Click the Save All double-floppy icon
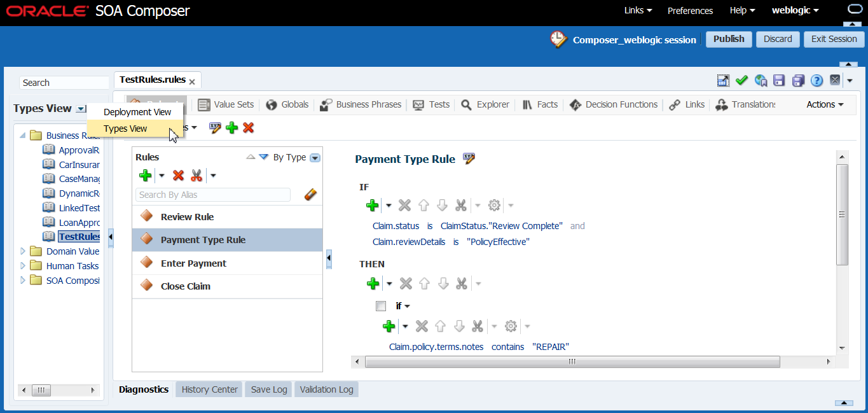This screenshot has width=868, height=413. point(798,81)
